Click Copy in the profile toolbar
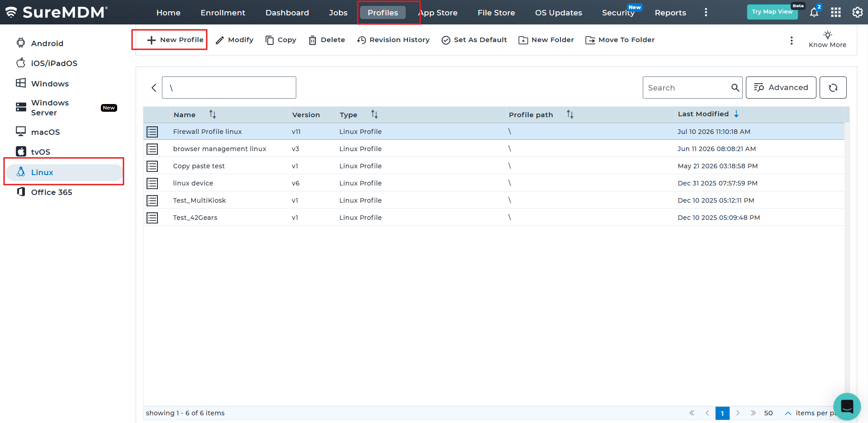 tap(281, 40)
